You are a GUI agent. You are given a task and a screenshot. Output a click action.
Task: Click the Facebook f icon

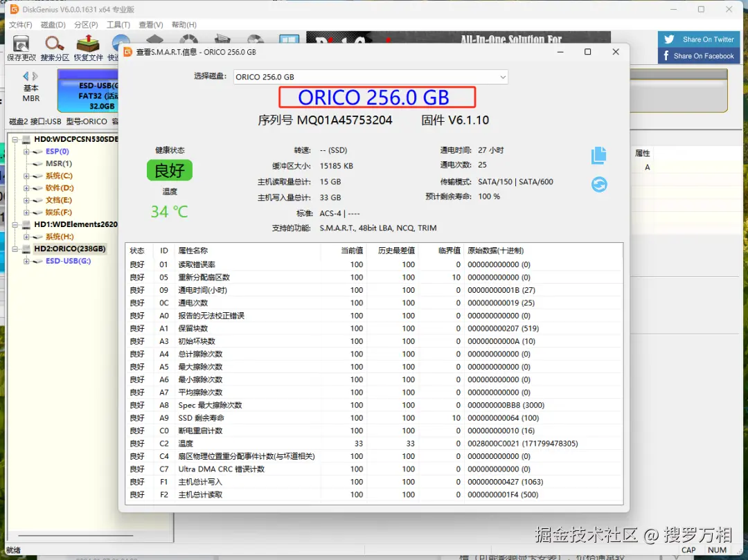tap(666, 56)
